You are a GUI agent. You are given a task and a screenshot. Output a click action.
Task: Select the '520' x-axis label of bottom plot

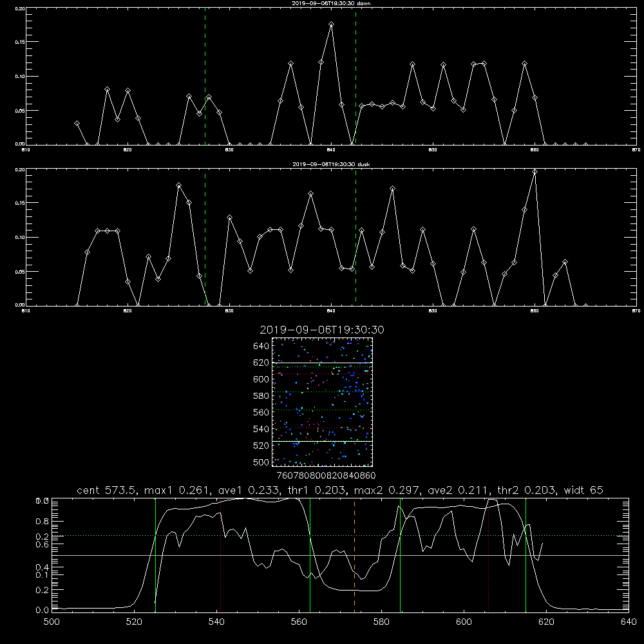[135, 622]
